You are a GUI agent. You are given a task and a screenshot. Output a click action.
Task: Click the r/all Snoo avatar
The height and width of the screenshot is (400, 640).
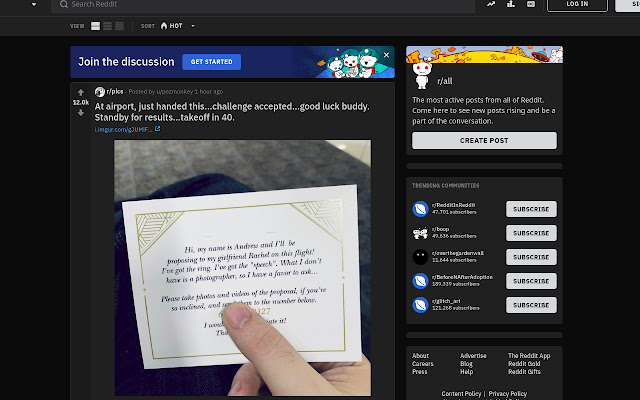[422, 75]
